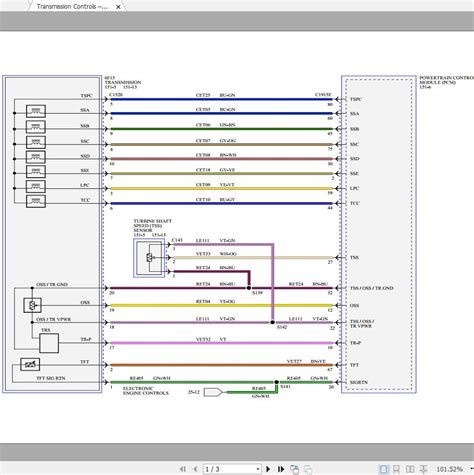The height and width of the screenshot is (475, 474).
Task: Click the TRS component box
Action: click(x=49, y=343)
